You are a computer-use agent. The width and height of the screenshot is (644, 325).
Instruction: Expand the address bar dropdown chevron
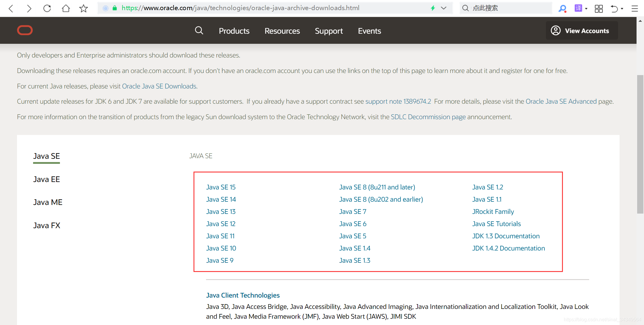[444, 8]
